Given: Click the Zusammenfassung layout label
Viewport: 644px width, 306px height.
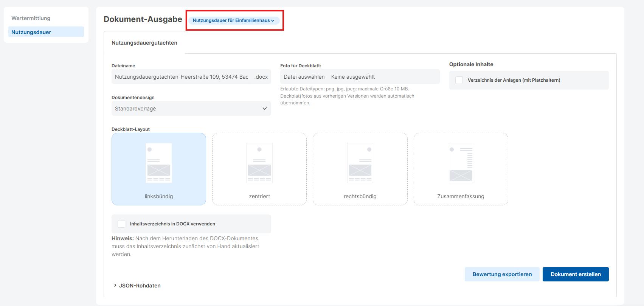Looking at the screenshot, I should coord(461,196).
